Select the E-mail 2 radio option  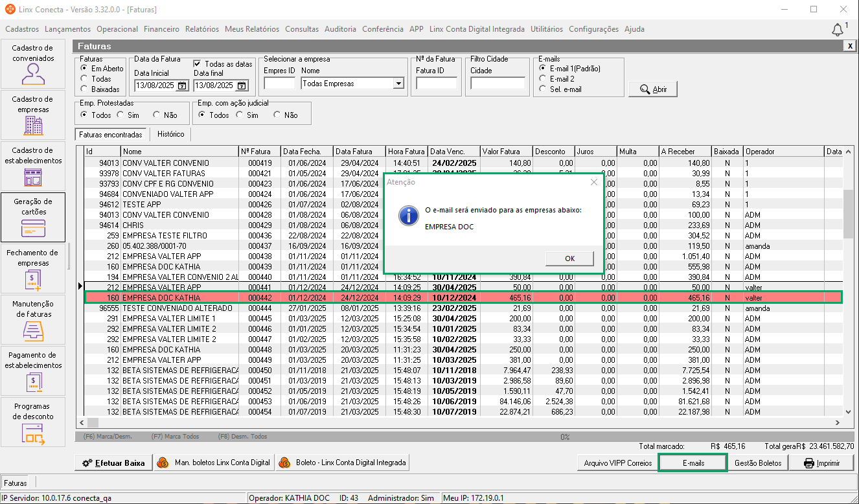[542, 79]
